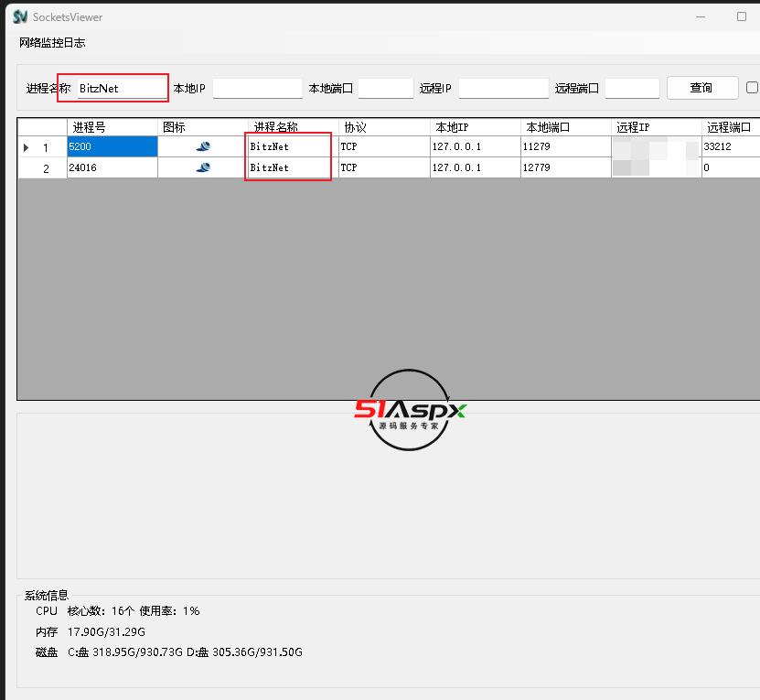Click BitzNet name cell in row 1
The image size is (760, 700).
pos(294,146)
